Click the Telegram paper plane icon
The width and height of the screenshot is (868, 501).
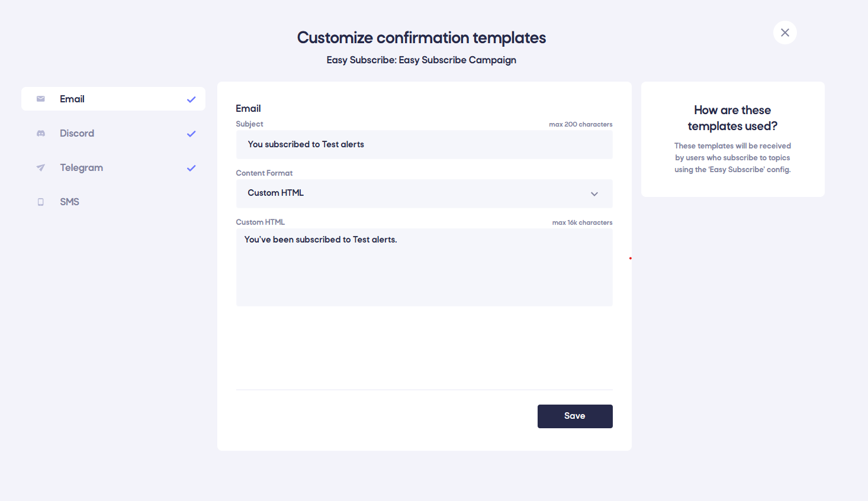point(40,167)
